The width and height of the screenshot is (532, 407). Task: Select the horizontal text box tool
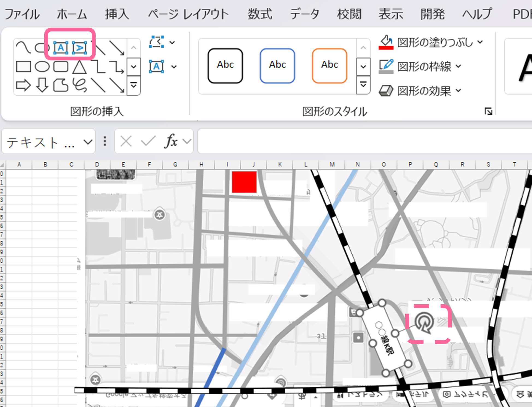click(x=61, y=48)
